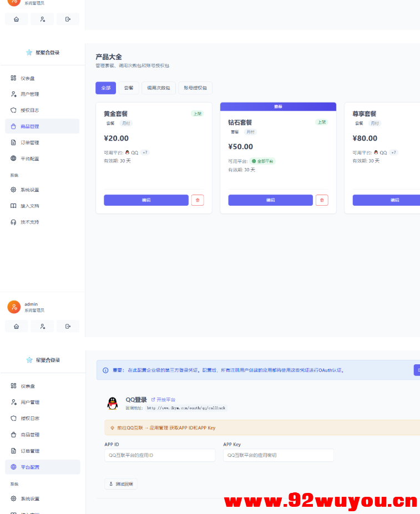The height and width of the screenshot is (514, 420).
Task: Edit the 黄金套餐 package
Action: point(146,200)
